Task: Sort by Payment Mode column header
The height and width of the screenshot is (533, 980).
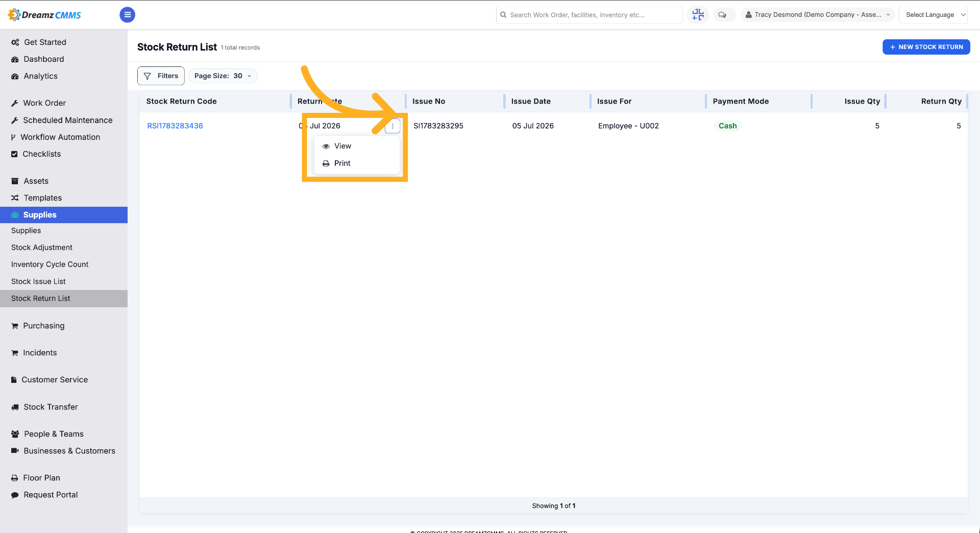Action: 741,101
